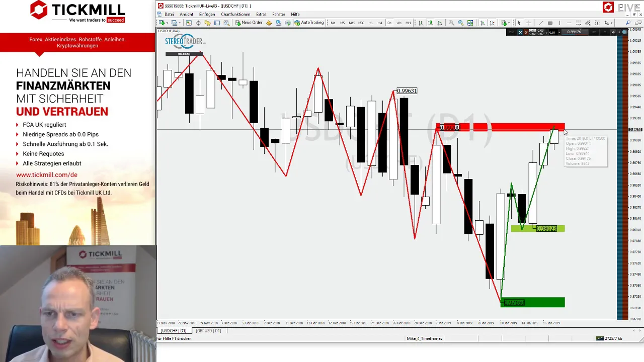This screenshot has height=362, width=644.
Task: Select the trendline drawing tool
Action: pos(541,23)
